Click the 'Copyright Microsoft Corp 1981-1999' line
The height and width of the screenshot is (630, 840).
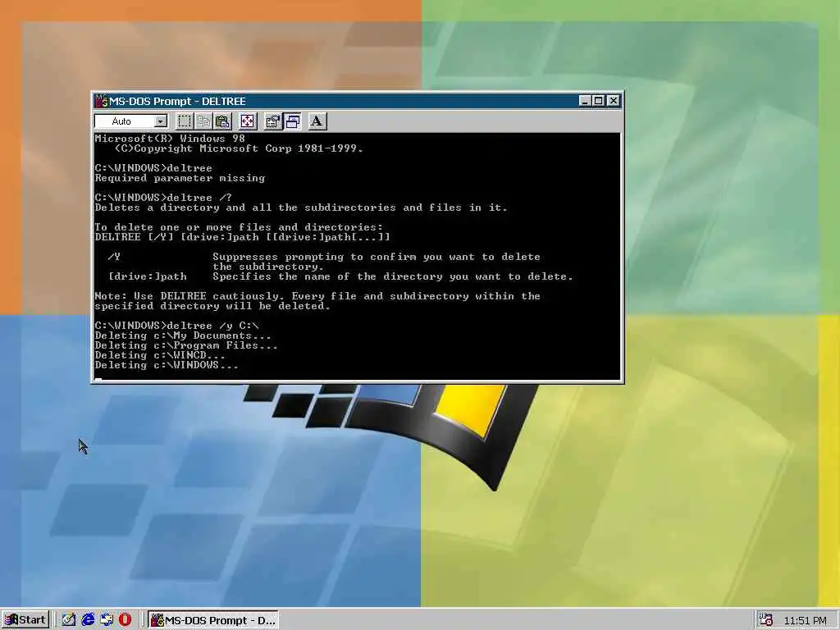tap(239, 148)
